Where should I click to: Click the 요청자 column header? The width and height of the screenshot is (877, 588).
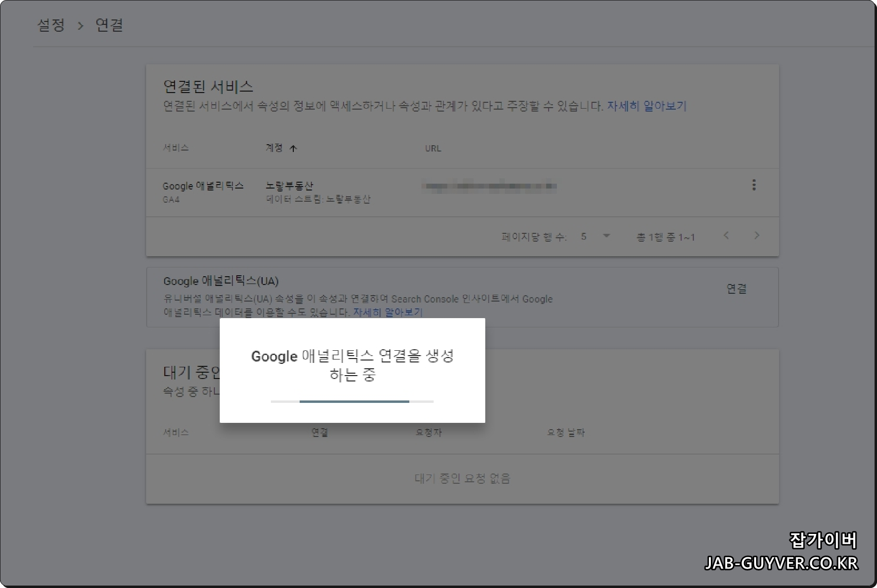(428, 432)
